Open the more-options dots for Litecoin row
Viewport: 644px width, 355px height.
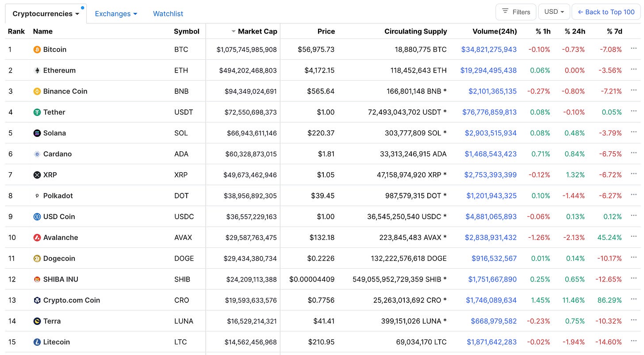633,340
